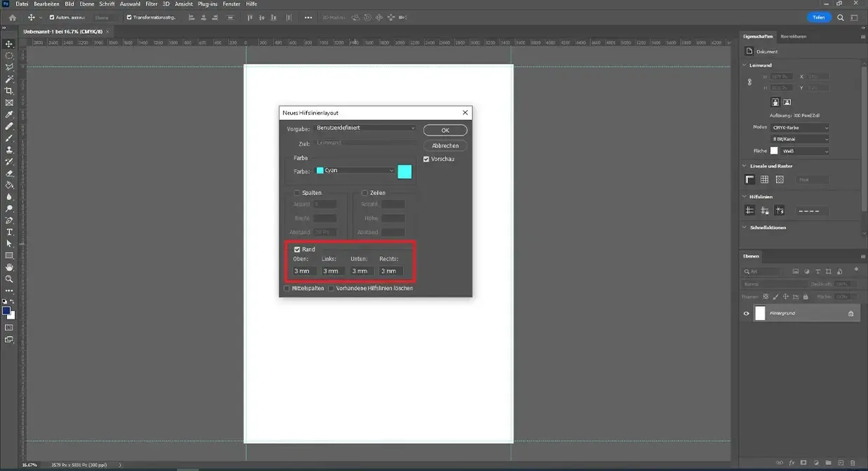Screen dimensions: 868x471
Task: Select the Move tool
Action: (9, 44)
